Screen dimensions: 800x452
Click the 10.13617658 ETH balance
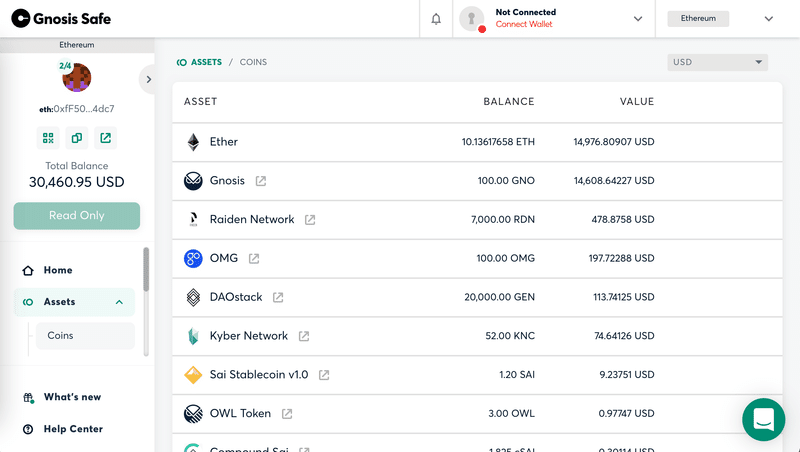pyautogui.click(x=498, y=142)
